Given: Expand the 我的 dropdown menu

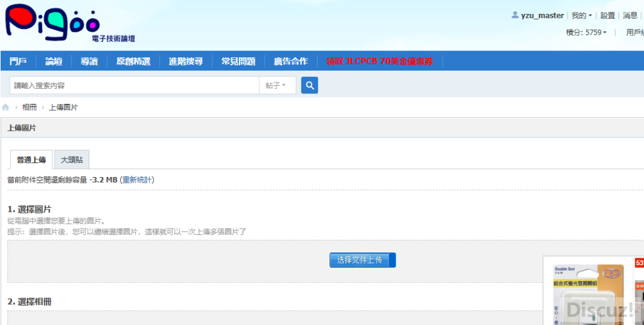Looking at the screenshot, I should (x=582, y=16).
